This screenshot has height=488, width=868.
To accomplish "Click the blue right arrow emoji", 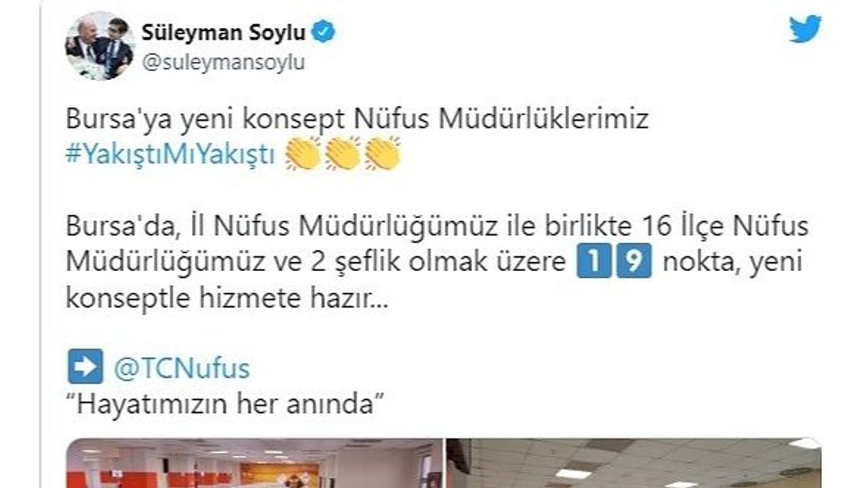I will pos(85,367).
